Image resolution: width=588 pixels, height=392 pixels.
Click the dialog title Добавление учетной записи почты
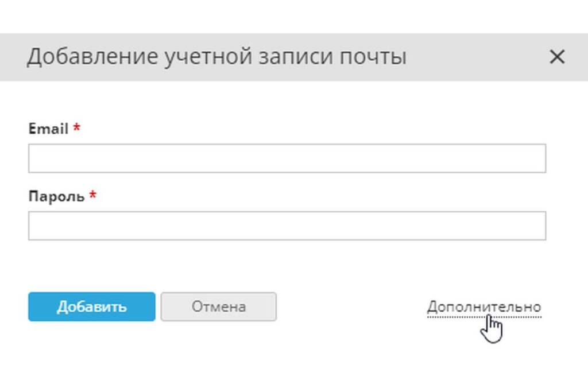click(216, 57)
